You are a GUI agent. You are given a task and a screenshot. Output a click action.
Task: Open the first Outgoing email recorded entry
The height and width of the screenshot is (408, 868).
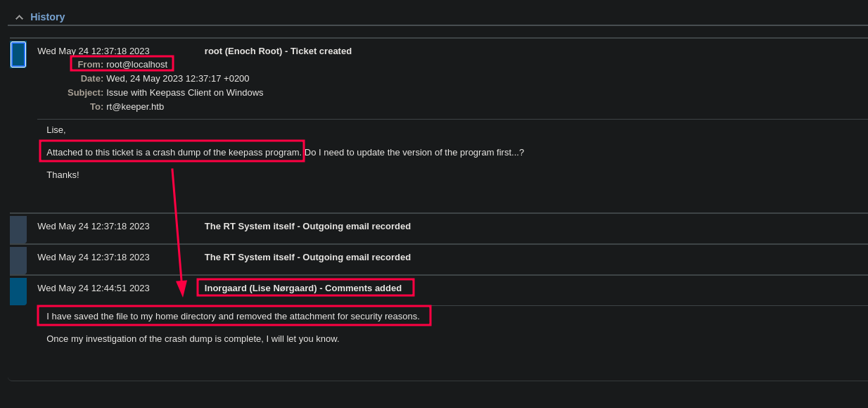point(307,227)
